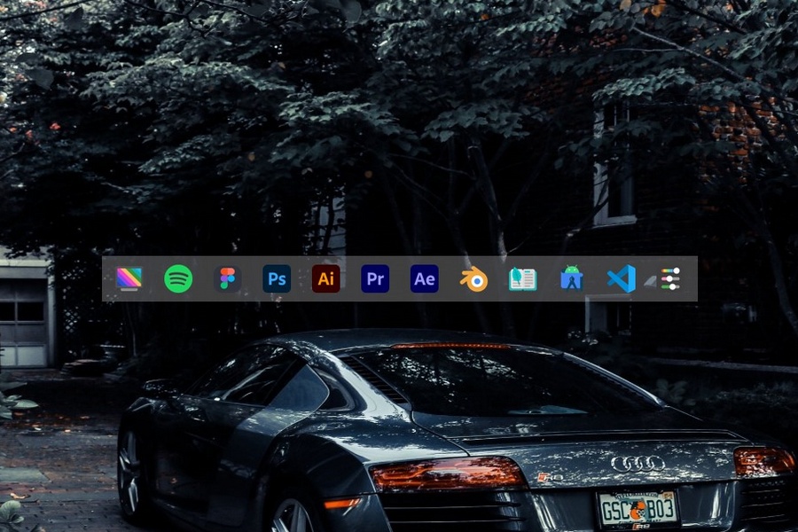This screenshot has width=798, height=532.
Task: Open the teal book and feather app
Action: pyautogui.click(x=522, y=279)
